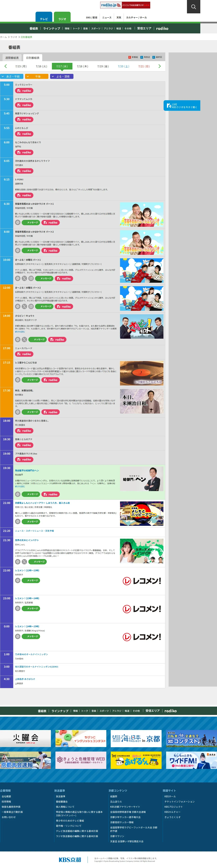The height and width of the screenshot is (868, 217).
Task: Go to next week with right arrow
Action: pos(159,66)
